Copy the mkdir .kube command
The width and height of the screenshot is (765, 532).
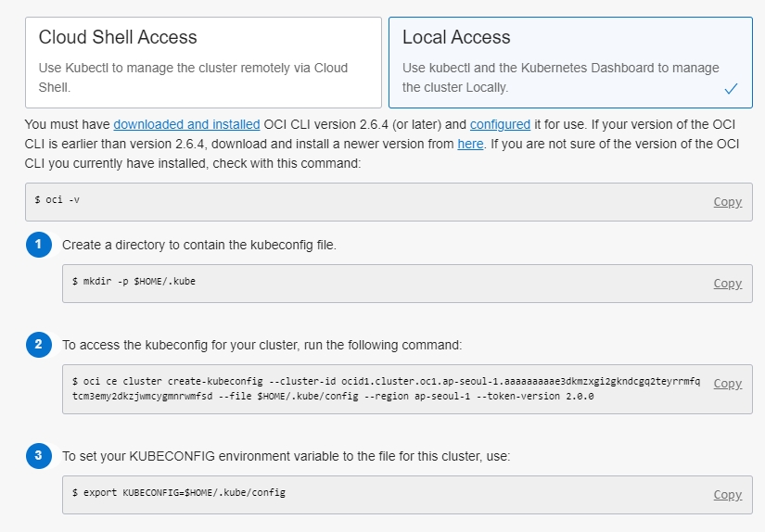[x=727, y=284]
